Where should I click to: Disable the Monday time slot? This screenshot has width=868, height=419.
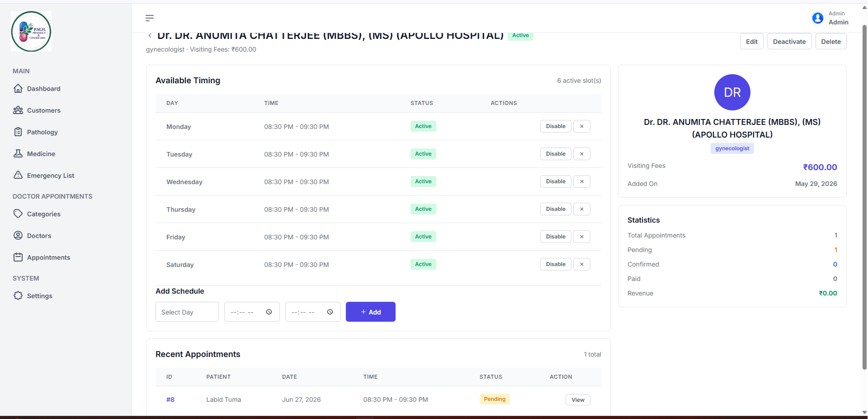(556, 126)
